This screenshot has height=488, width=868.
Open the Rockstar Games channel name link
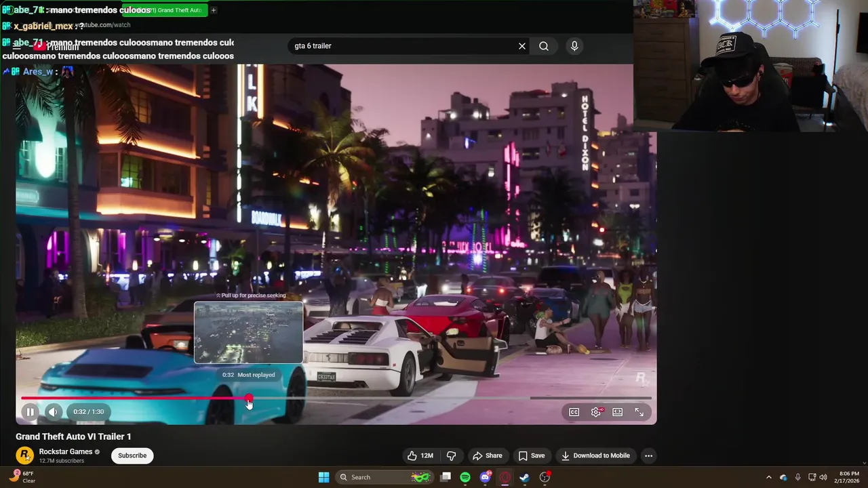[x=66, y=451]
